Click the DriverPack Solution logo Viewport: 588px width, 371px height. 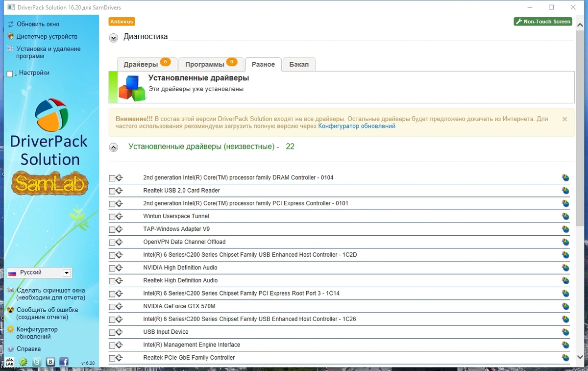pyautogui.click(x=51, y=116)
